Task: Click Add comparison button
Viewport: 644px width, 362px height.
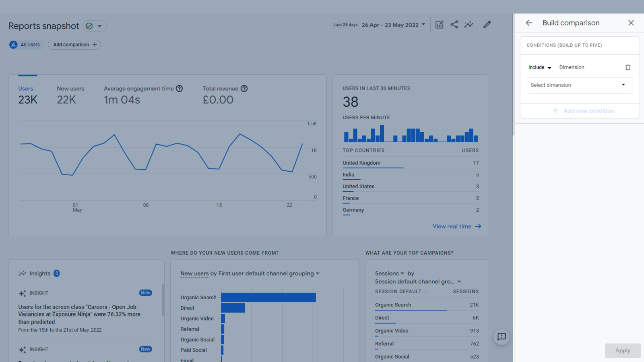Action: (74, 45)
